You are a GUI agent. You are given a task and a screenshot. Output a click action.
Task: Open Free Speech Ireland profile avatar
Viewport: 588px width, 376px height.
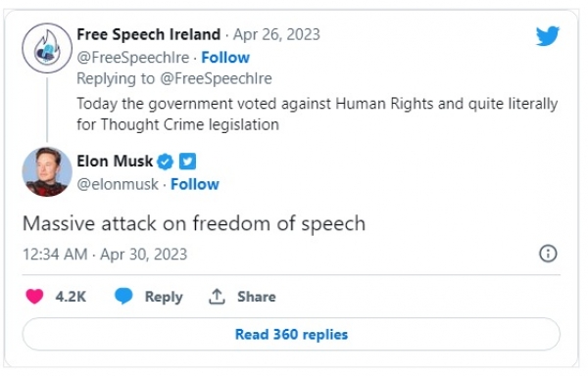47,48
